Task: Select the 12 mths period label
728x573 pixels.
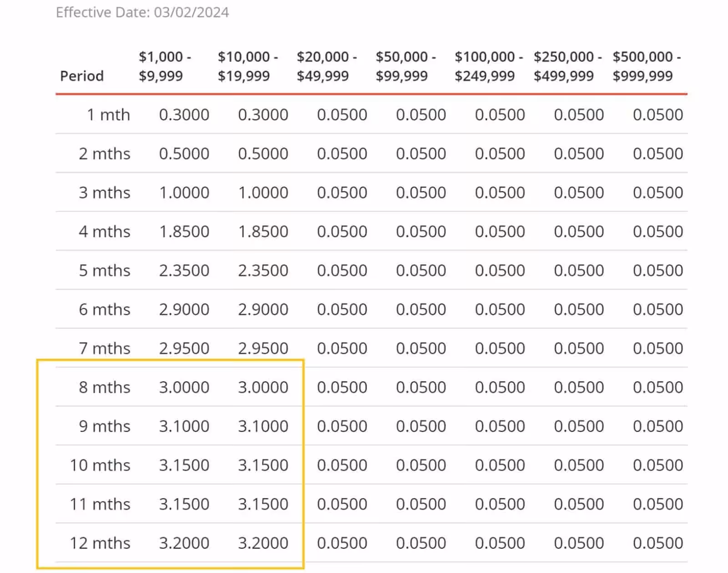Action: coord(100,543)
